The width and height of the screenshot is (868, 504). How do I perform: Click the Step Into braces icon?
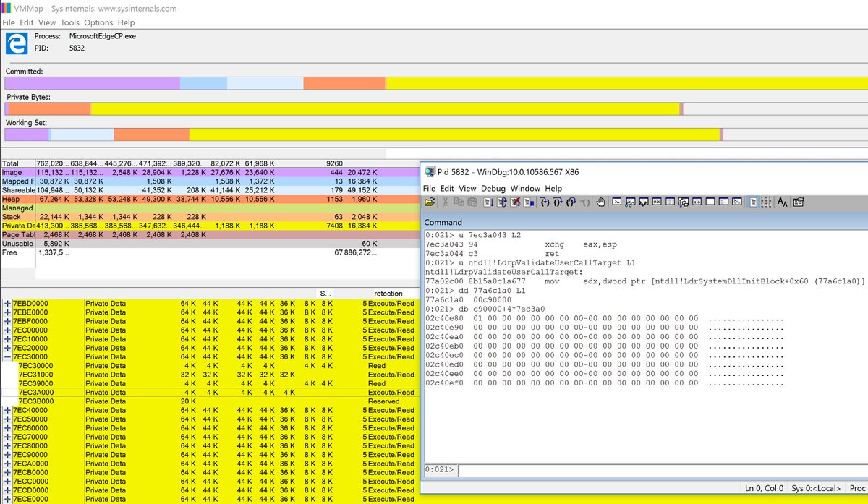(x=545, y=202)
